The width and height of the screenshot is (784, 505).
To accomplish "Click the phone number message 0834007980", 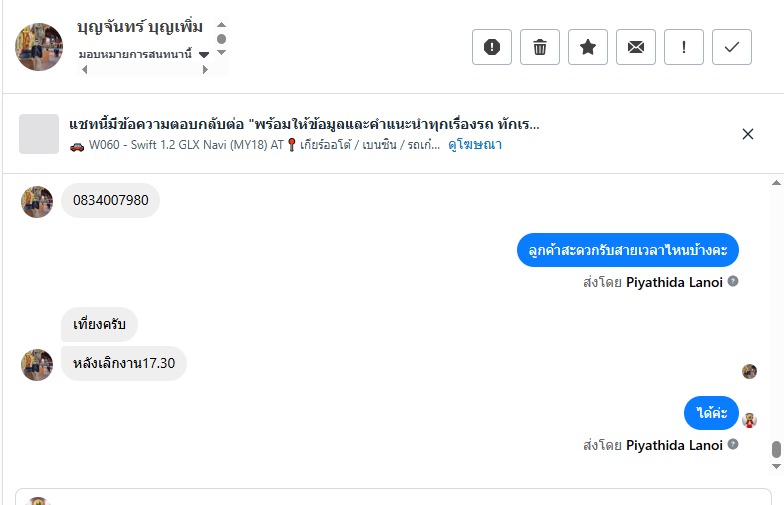I will click(x=111, y=201).
